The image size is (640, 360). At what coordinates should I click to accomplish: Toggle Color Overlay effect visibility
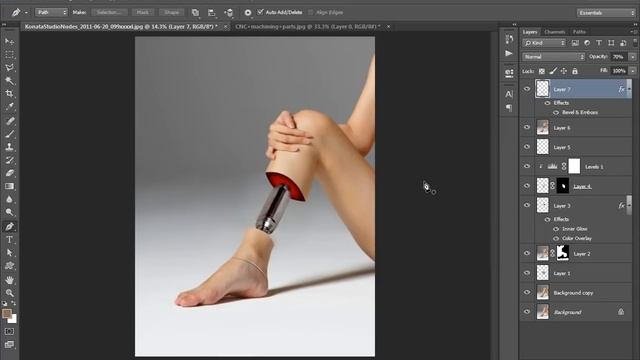click(556, 238)
